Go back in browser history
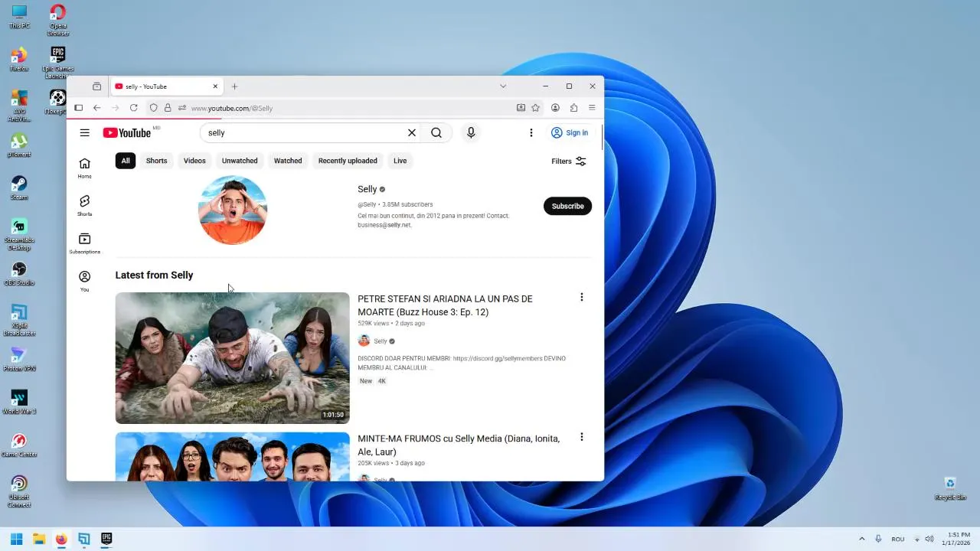Image resolution: width=980 pixels, height=551 pixels. click(96, 108)
